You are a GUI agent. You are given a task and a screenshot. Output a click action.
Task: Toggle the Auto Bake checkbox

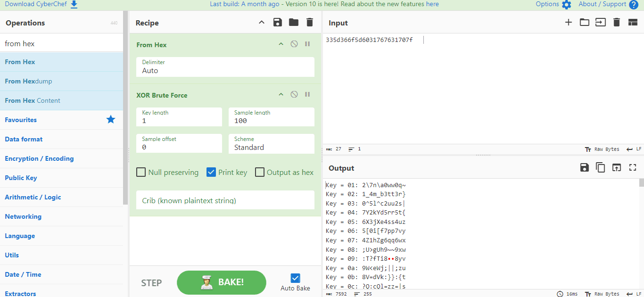click(296, 278)
